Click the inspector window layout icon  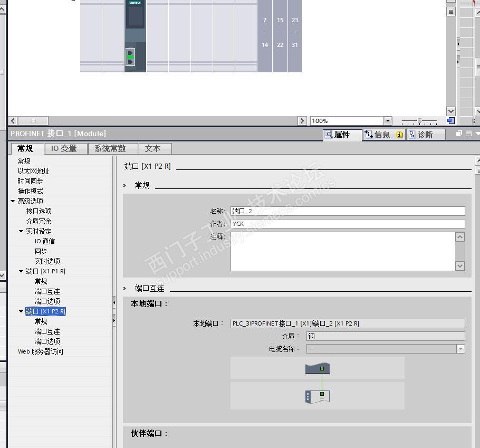pyautogui.click(x=468, y=134)
